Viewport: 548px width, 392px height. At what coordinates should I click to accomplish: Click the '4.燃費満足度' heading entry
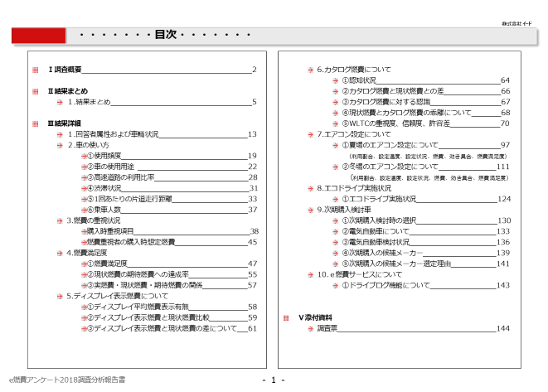[87, 253]
